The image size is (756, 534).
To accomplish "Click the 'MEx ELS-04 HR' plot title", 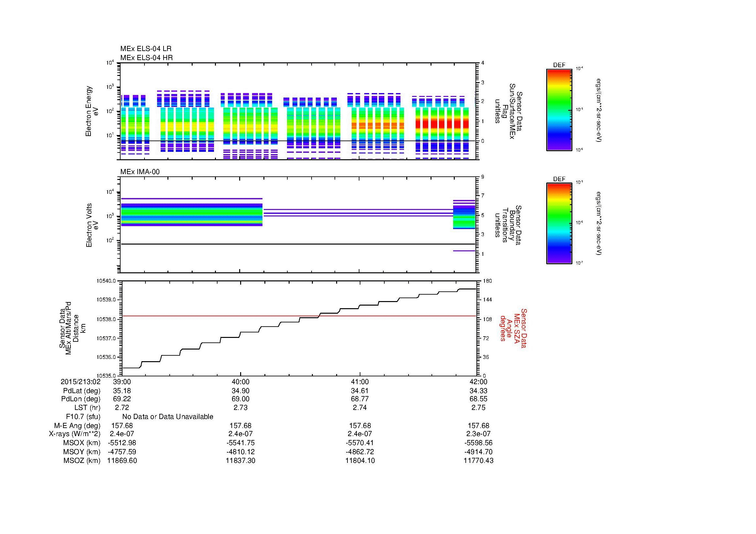I will coord(146,58).
